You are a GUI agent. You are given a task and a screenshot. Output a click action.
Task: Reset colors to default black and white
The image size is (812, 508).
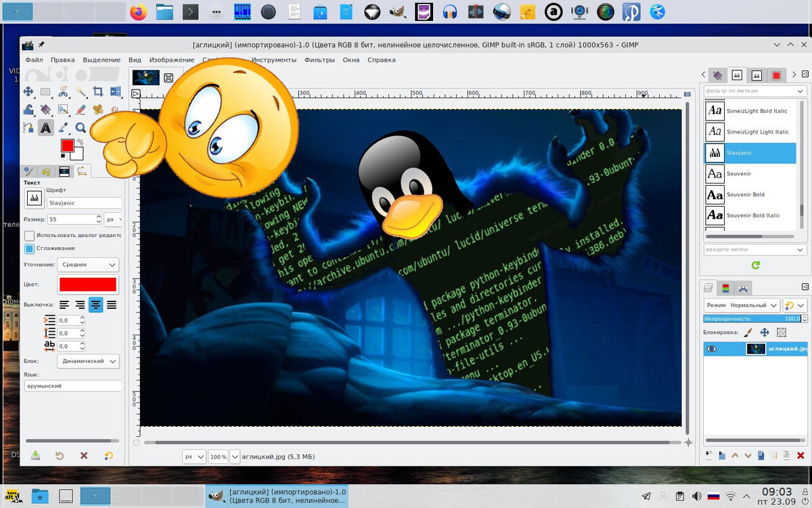[x=64, y=156]
